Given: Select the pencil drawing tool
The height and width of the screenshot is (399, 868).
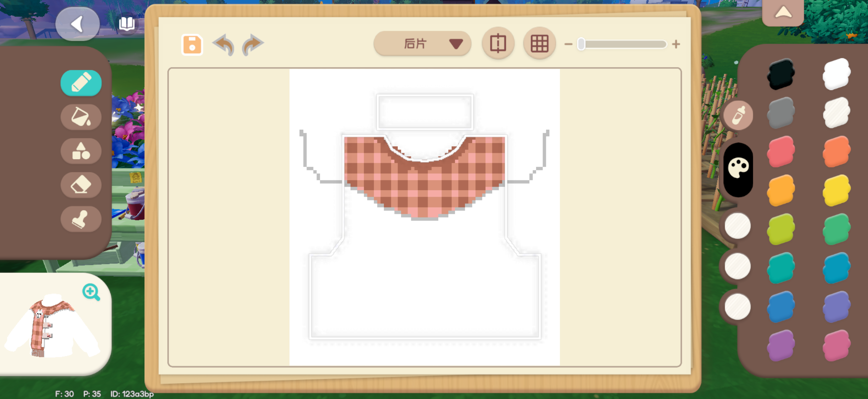Looking at the screenshot, I should 81,83.
